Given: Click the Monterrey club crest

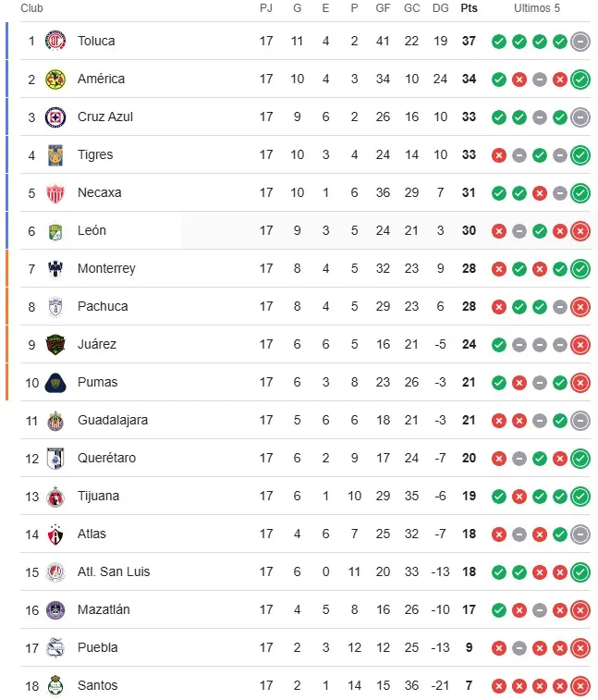Looking at the screenshot, I should click(55, 269).
